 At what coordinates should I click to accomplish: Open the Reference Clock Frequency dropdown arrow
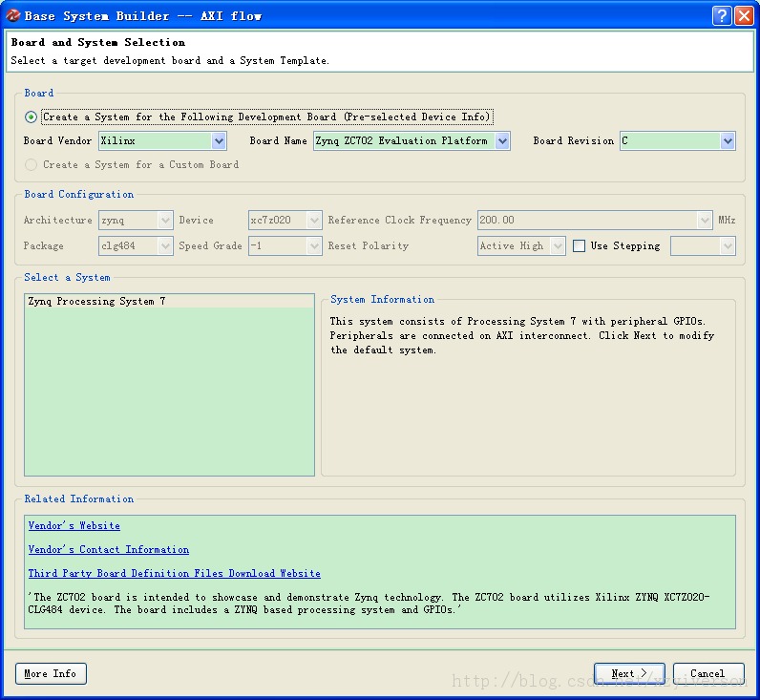(x=705, y=220)
